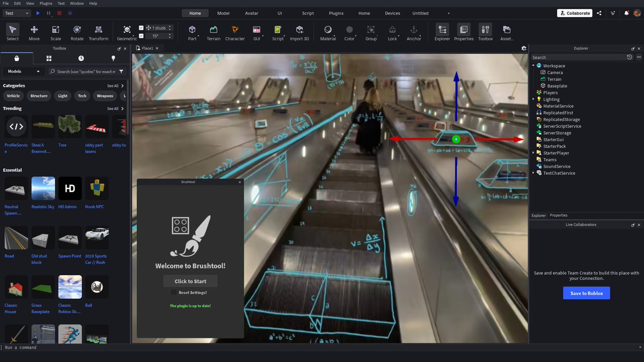644x362 pixels.
Task: Click the Explorer search field
Action: [579, 57]
